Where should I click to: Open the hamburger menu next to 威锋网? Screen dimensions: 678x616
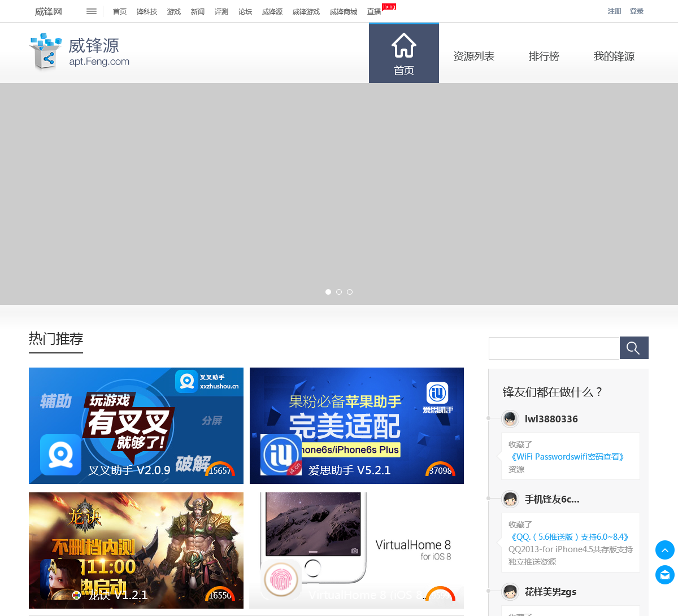point(92,11)
